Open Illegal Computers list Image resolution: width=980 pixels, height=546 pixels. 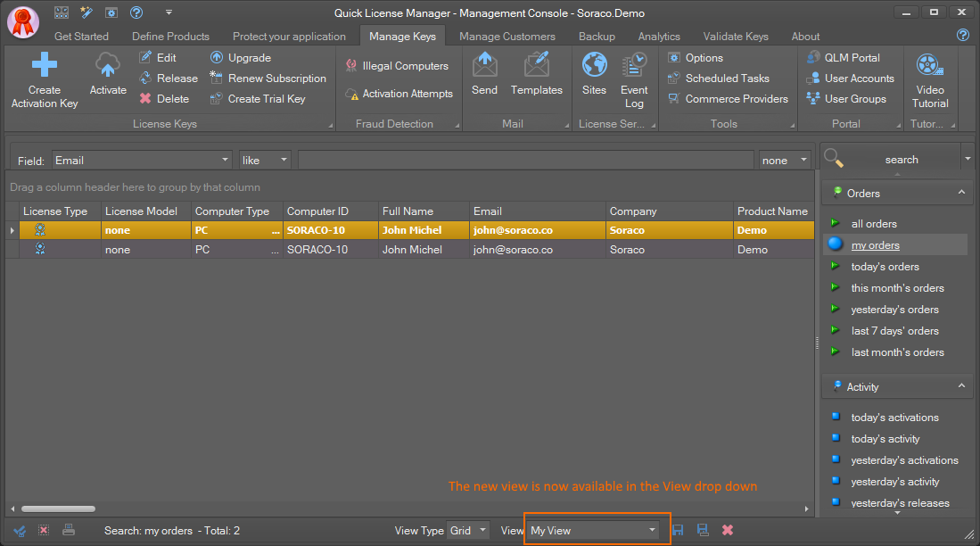397,66
